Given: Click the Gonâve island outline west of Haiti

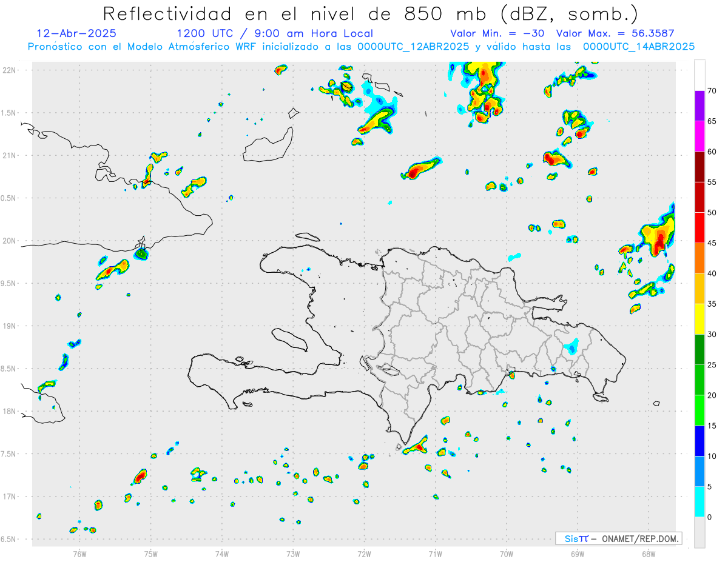Looking at the screenshot, I should (x=289, y=339).
